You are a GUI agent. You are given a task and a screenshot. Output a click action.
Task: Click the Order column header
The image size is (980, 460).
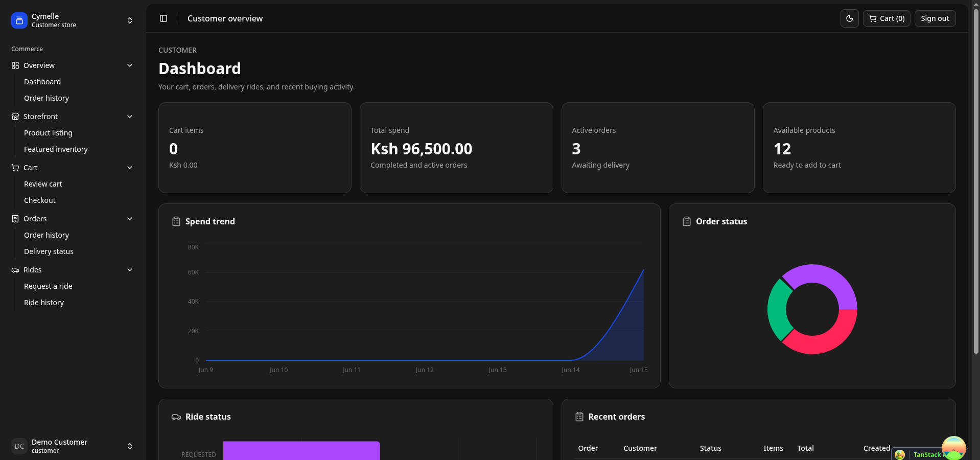588,448
